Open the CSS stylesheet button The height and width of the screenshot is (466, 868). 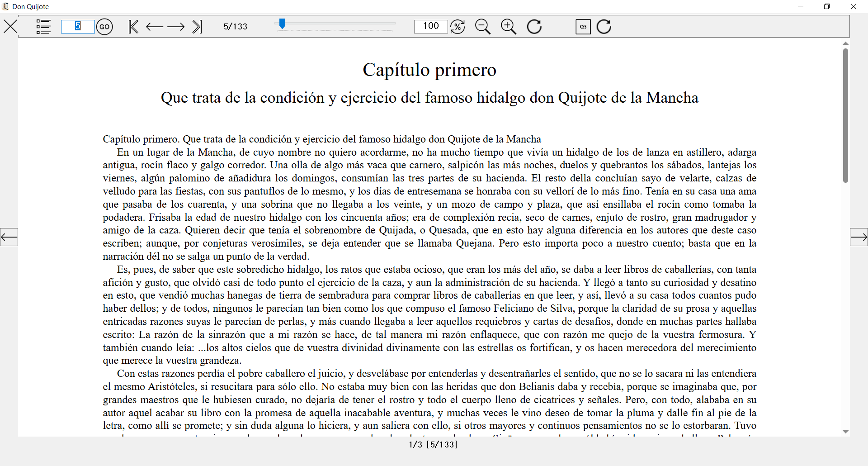click(x=583, y=27)
